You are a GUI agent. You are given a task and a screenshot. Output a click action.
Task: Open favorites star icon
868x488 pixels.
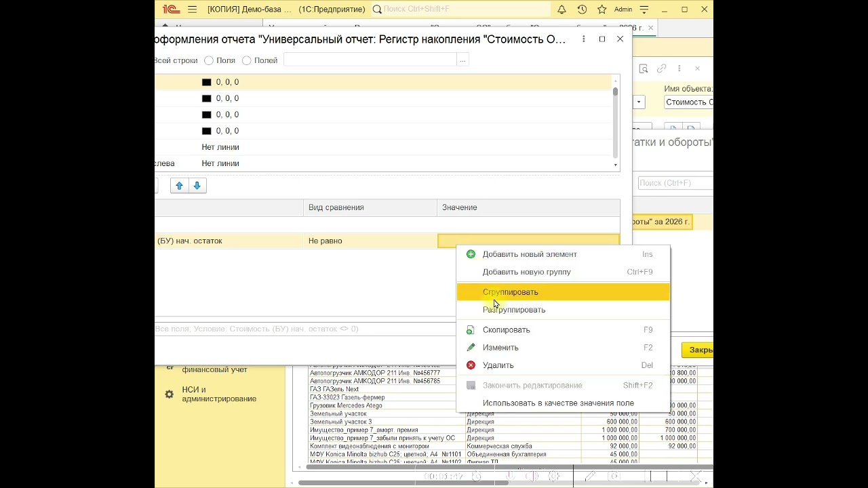[x=601, y=9]
